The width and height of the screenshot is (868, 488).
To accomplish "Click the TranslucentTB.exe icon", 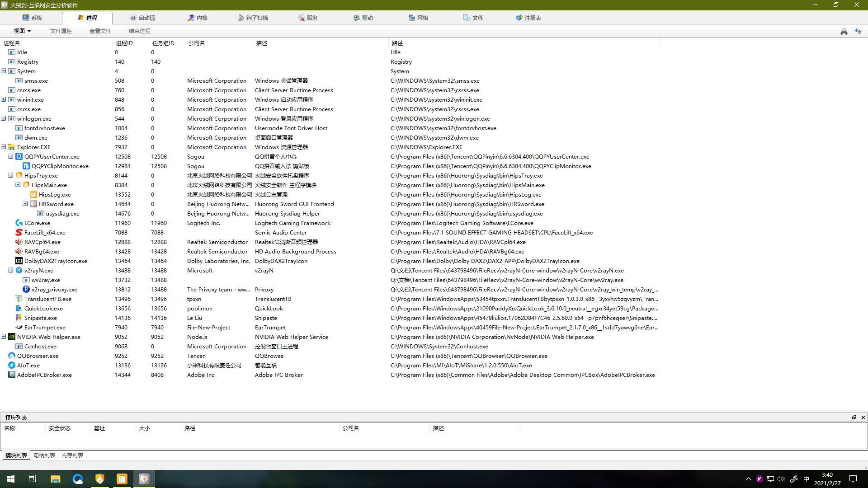I will [x=19, y=299].
